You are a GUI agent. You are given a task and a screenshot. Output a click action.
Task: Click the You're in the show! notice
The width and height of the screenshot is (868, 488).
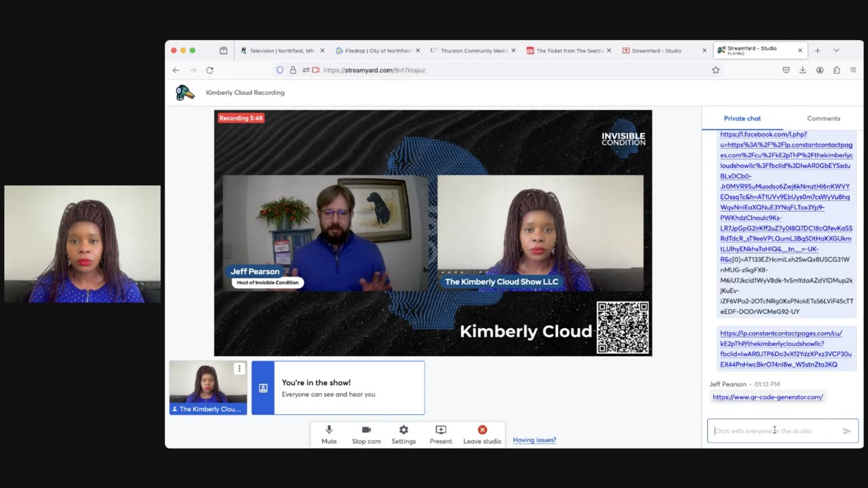(338, 388)
